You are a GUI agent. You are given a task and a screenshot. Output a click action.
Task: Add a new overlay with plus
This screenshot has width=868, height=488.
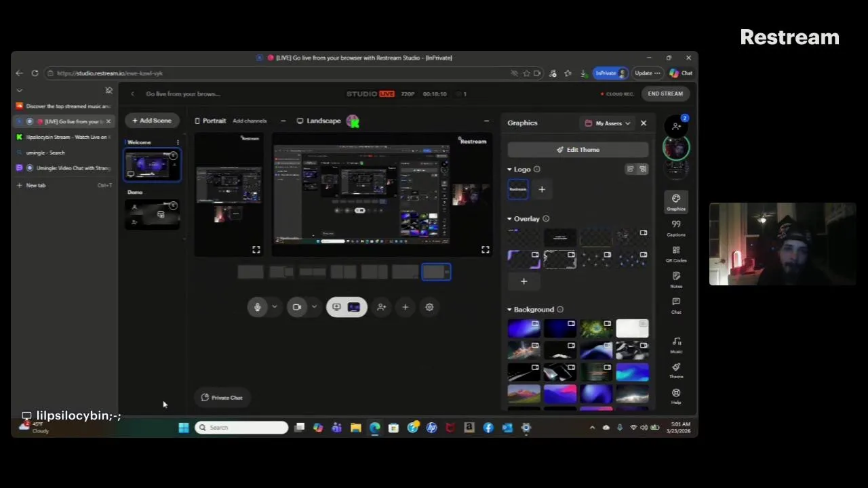(524, 281)
